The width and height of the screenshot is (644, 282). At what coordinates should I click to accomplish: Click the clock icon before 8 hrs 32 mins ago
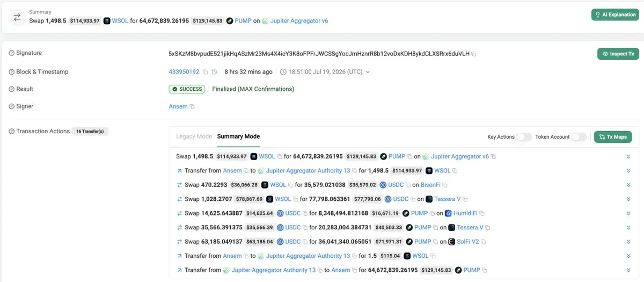pos(215,72)
